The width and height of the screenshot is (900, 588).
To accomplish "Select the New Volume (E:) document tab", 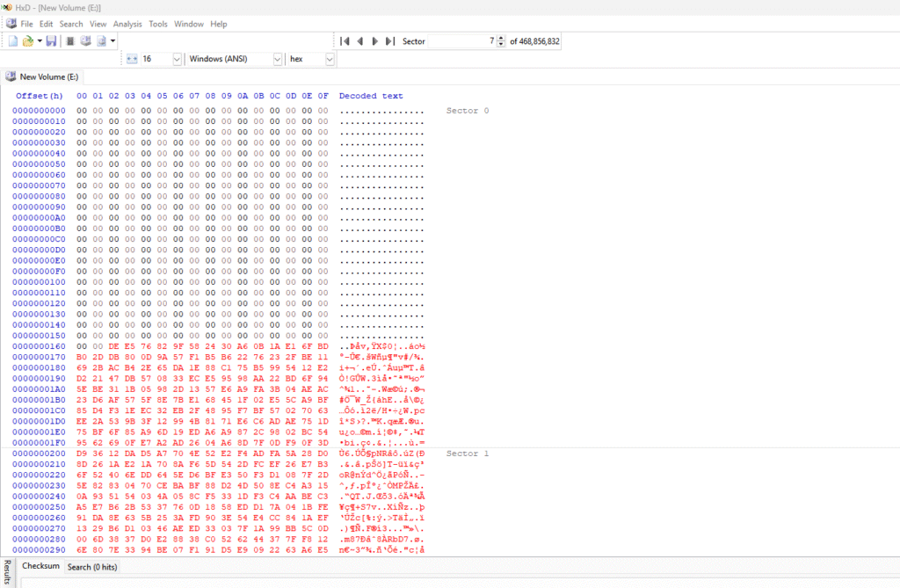I will pyautogui.click(x=49, y=76).
